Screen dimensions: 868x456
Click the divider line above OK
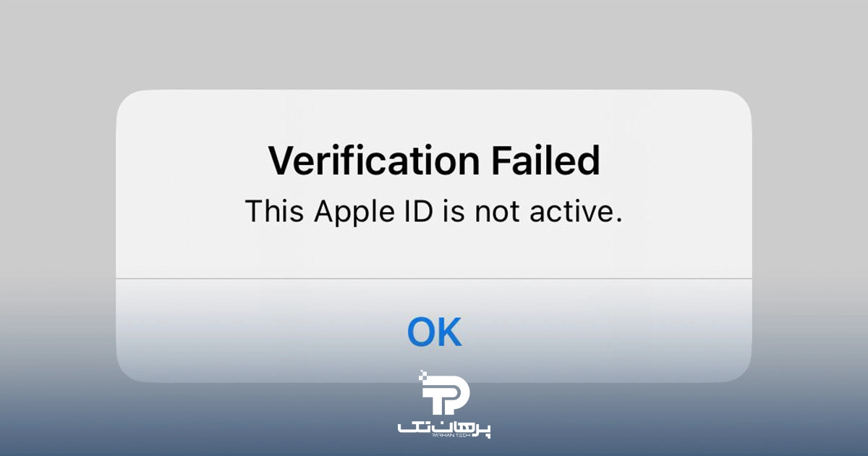434,278
